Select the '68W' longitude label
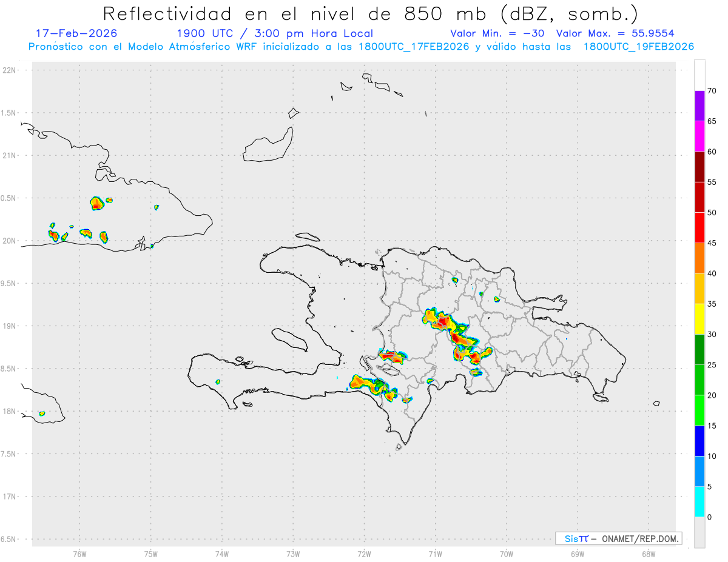728x562 pixels. point(649,554)
